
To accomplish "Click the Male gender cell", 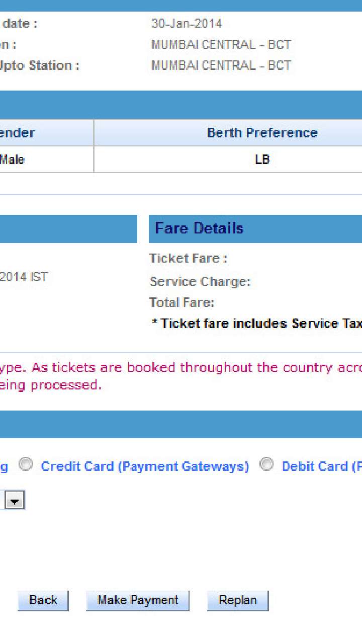I will [13, 160].
